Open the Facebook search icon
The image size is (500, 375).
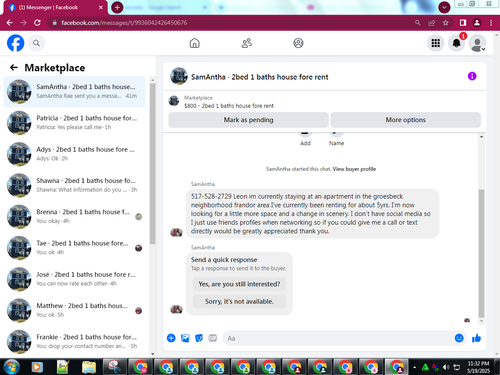(36, 43)
